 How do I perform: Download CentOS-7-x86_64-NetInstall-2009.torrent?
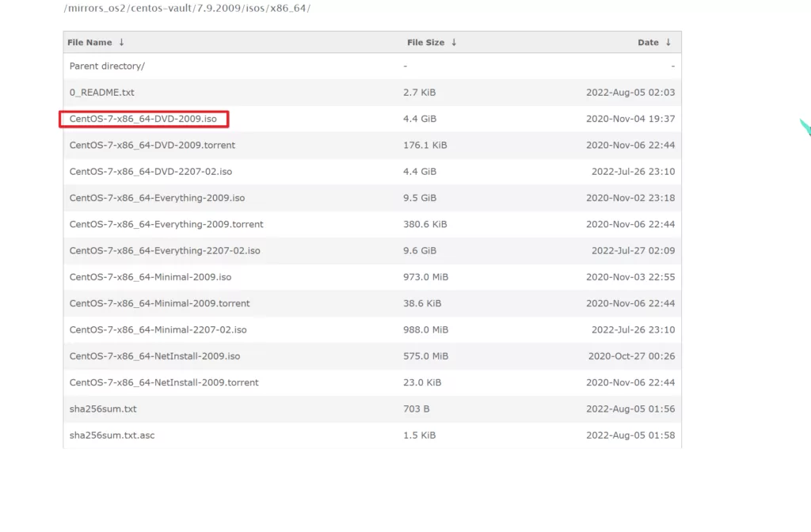164,383
